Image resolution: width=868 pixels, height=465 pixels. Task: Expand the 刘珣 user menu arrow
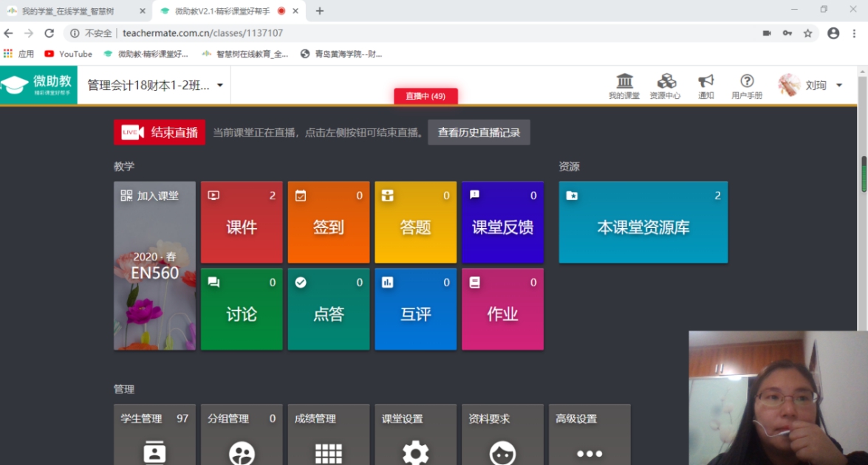click(839, 85)
